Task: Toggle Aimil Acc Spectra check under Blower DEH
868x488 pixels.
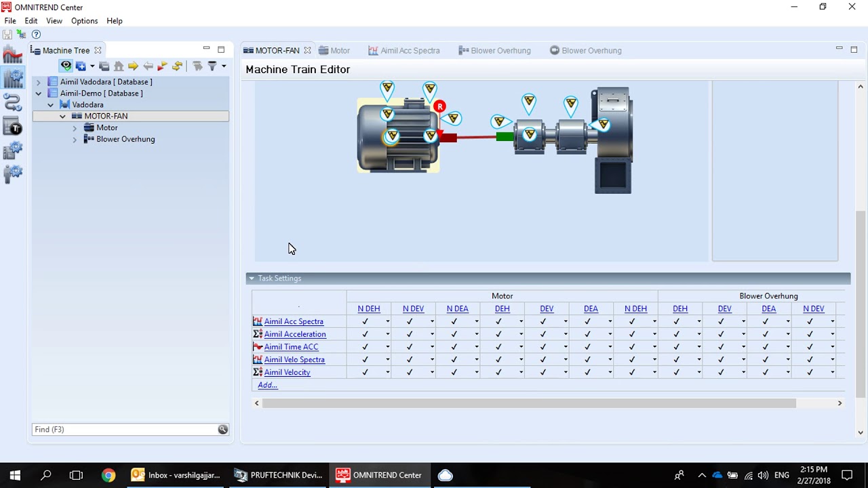Action: click(x=676, y=321)
